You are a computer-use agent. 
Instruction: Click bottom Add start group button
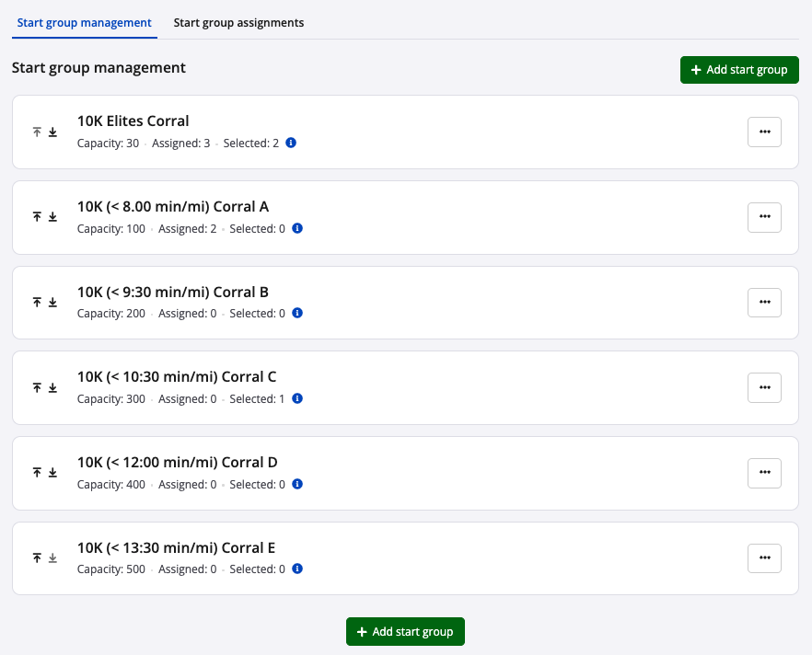(x=405, y=632)
